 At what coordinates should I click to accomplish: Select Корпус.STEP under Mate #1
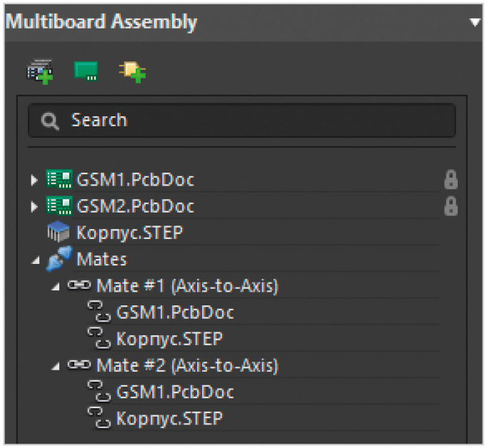[169, 339]
